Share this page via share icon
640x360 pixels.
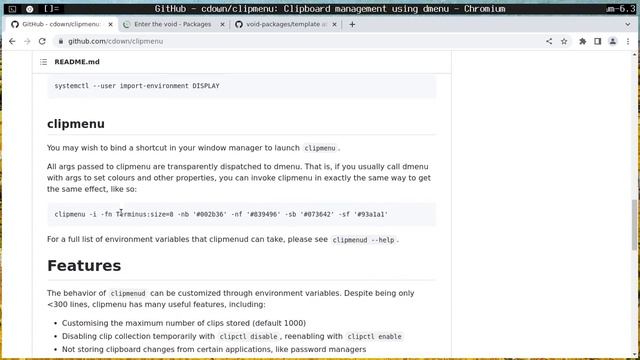point(549,41)
